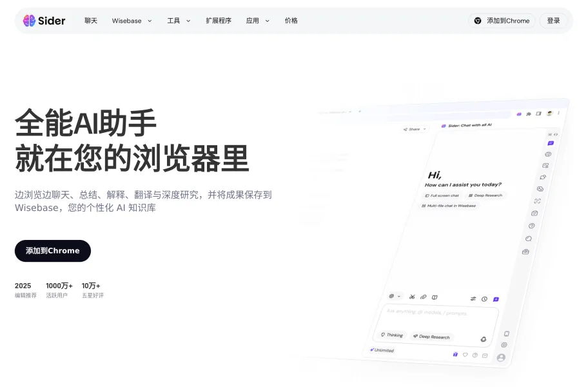Expand the 应用 dropdown menu

tap(258, 21)
